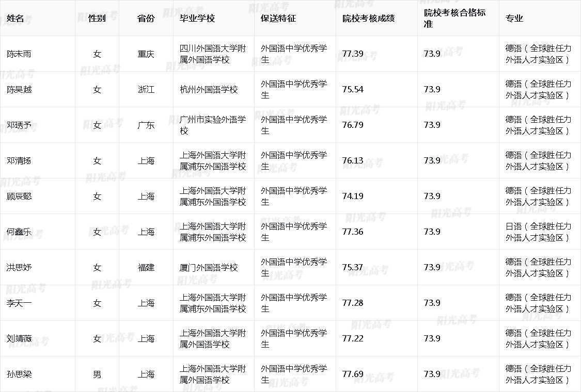581x392 pixels.
Task: Click school 四川外国语大学附属外国语学校
Action: point(213,54)
